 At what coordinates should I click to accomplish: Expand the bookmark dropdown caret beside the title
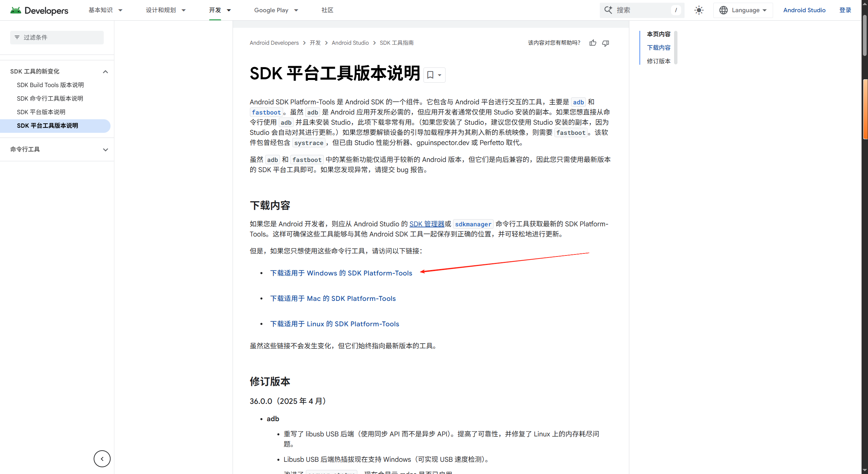coord(439,75)
